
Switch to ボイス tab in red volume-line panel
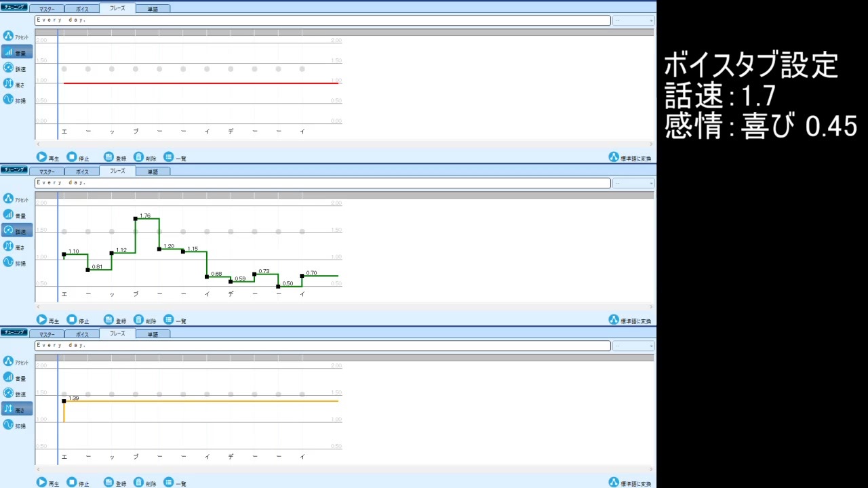(x=82, y=9)
